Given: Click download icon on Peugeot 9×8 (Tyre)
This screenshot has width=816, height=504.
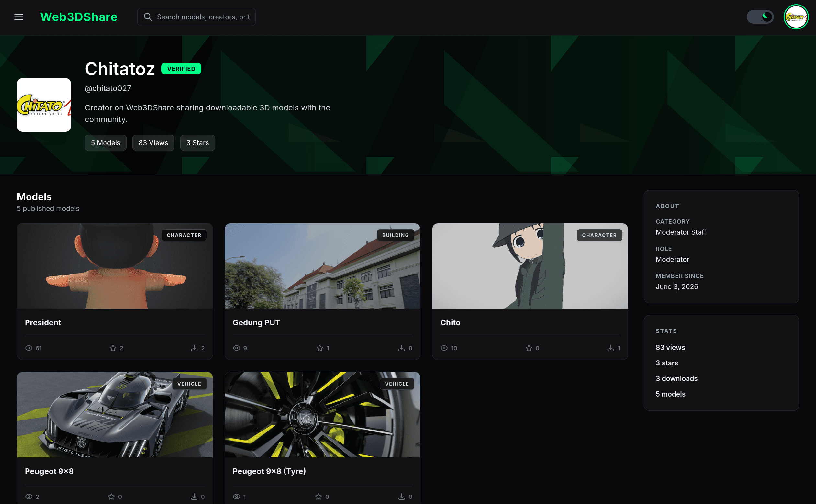Looking at the screenshot, I should (402, 497).
